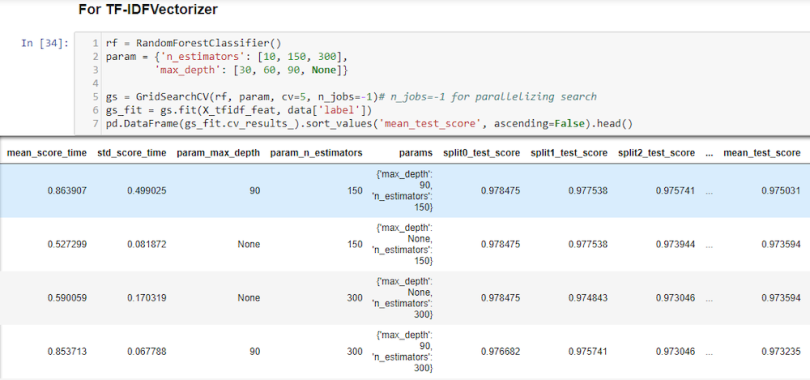Click the split2_test_score column header
The height and width of the screenshot is (380, 810).
(657, 153)
